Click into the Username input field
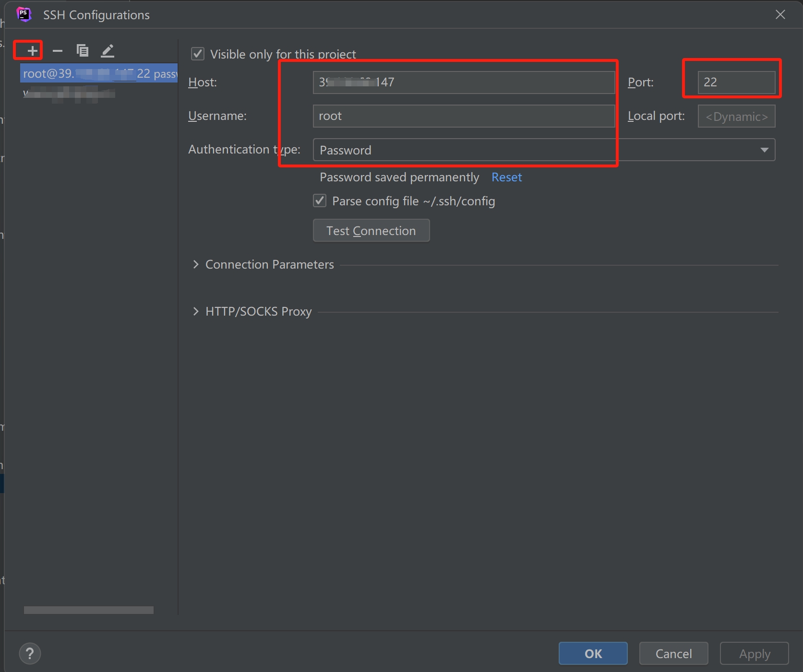 [x=463, y=116]
